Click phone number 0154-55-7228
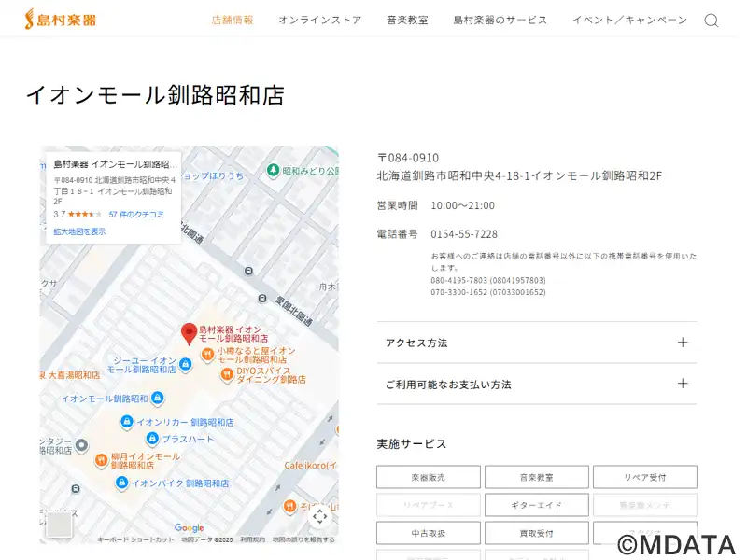747x560 pixels. point(464,234)
